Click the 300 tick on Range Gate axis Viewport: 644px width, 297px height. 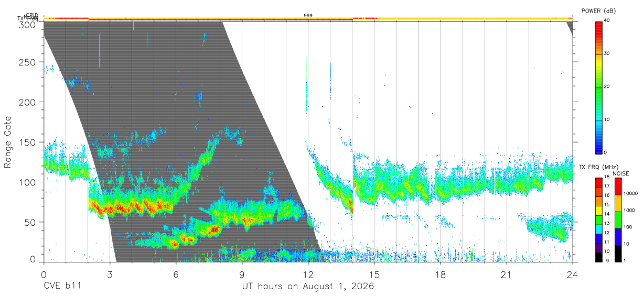point(28,24)
